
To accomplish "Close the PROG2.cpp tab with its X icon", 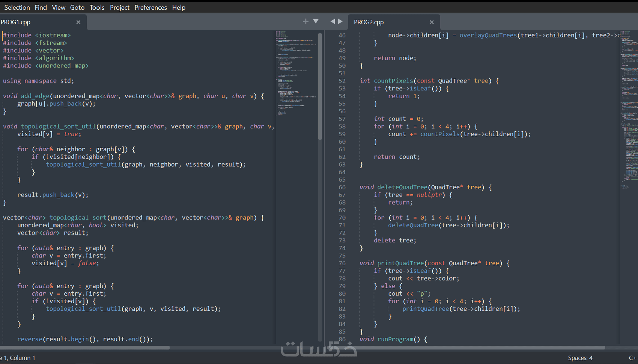I will click(x=432, y=22).
